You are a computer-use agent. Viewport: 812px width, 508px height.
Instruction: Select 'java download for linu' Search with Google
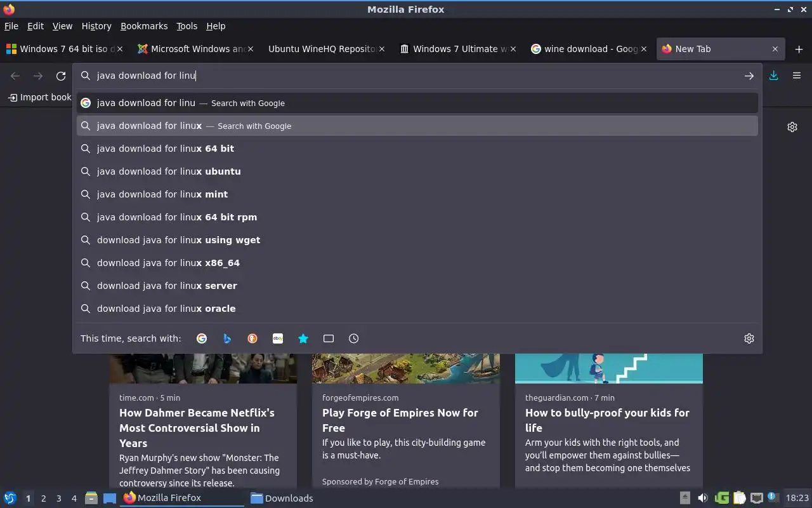pos(417,103)
